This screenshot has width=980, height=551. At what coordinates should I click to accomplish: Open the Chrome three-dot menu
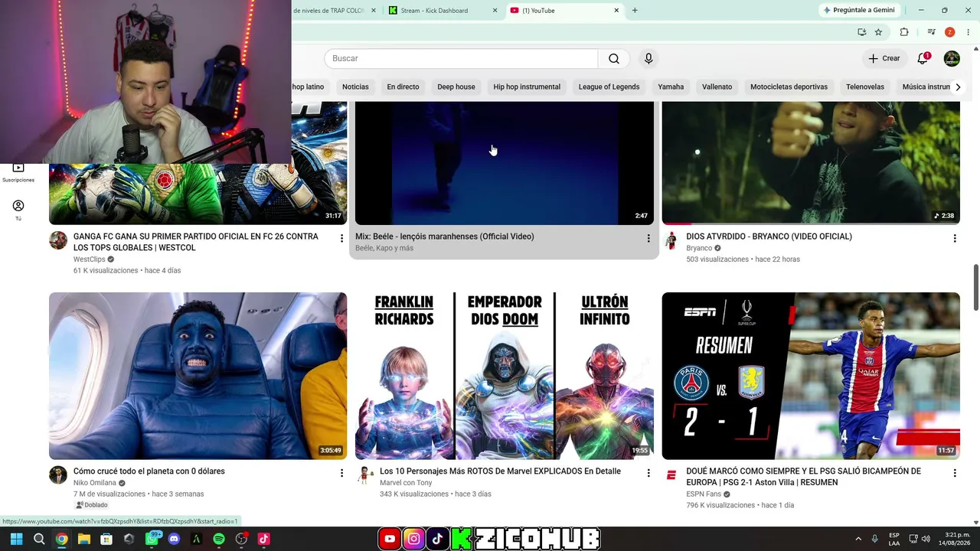click(968, 32)
